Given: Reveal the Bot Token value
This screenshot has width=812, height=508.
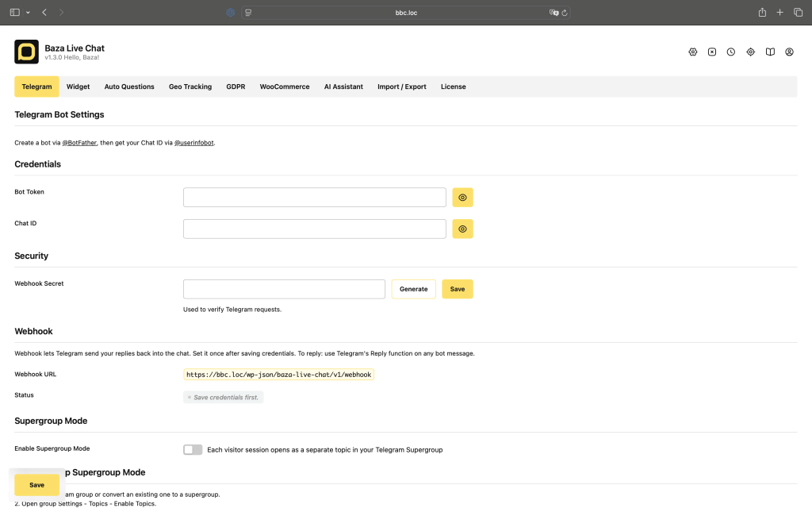Looking at the screenshot, I should coord(462,198).
